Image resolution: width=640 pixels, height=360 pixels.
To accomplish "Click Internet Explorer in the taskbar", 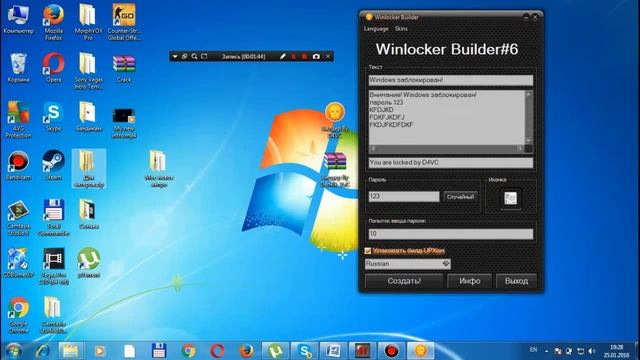I will (43, 351).
